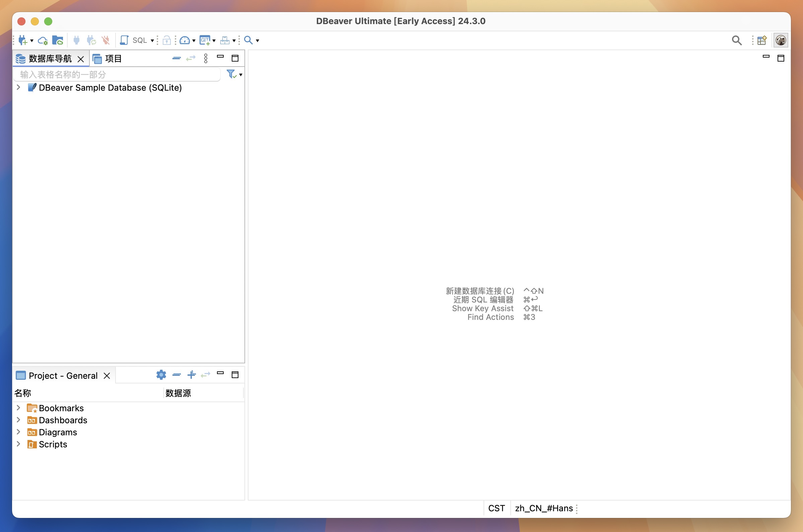Click the navigator filter funnel icon
This screenshot has width=803, height=532.
(231, 74)
